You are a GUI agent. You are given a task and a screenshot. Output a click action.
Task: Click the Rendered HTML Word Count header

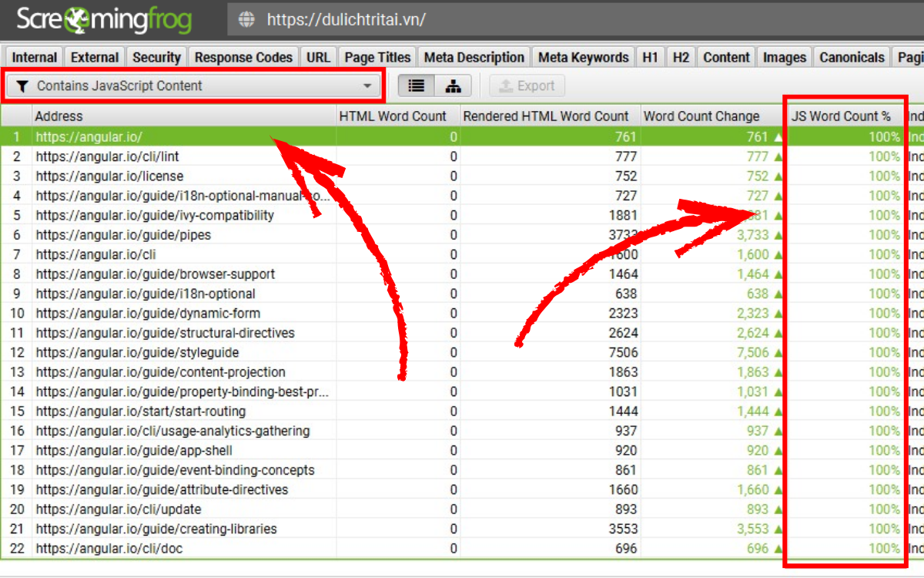[546, 116]
